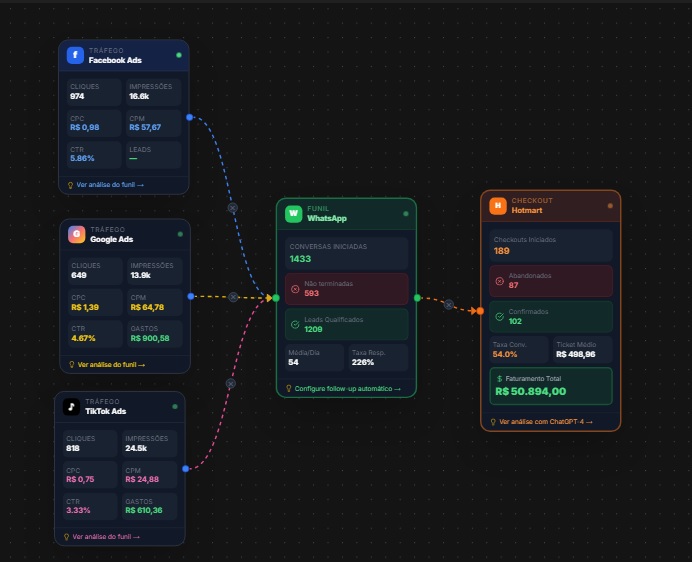692x562 pixels.
Task: Open funnel analysis link on Facebook Ads card
Action: (x=110, y=185)
